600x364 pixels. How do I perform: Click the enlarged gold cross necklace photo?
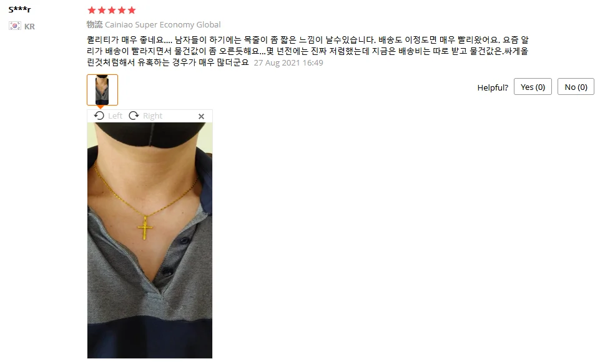pyautogui.click(x=150, y=240)
